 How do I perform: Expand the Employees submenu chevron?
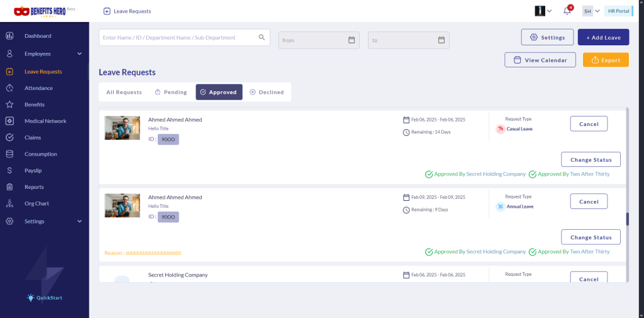[80, 54]
